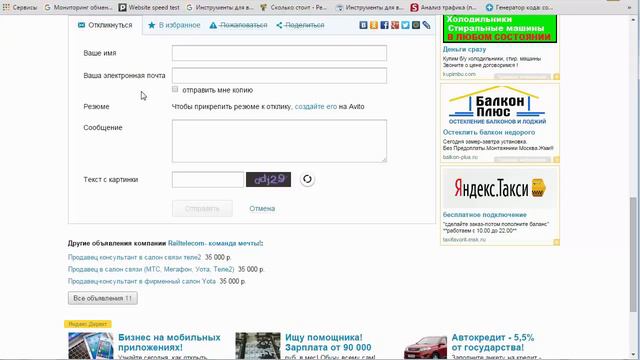
Task: Click the red car ad thumbnail
Action: 425,347
